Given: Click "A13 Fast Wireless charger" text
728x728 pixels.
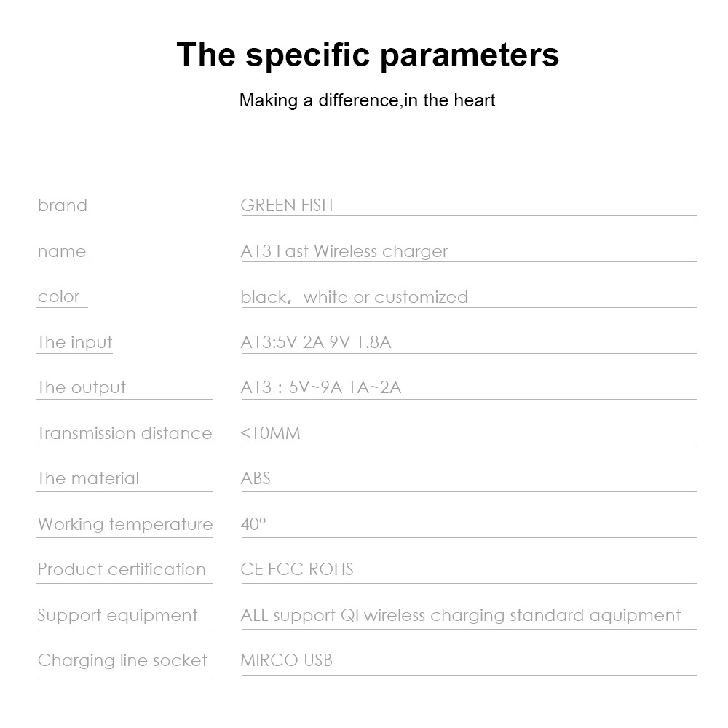Looking at the screenshot, I should click(344, 251).
